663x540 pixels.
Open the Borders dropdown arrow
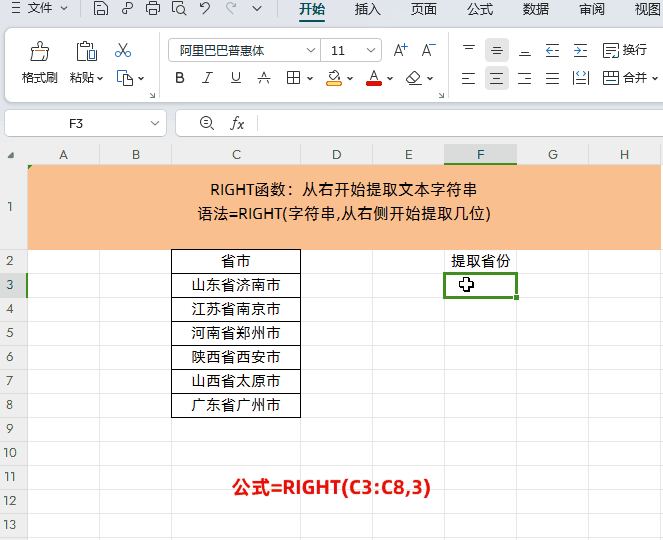[x=310, y=78]
